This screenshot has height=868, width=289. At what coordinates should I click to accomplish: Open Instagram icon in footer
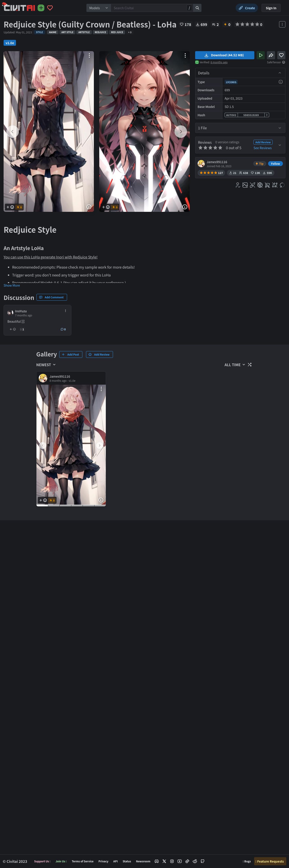(172, 861)
